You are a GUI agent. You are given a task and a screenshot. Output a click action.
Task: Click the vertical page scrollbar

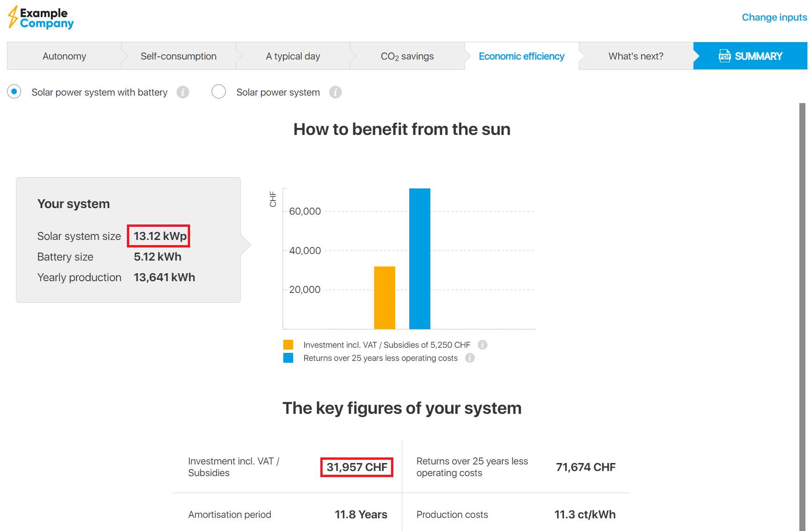[802, 314]
